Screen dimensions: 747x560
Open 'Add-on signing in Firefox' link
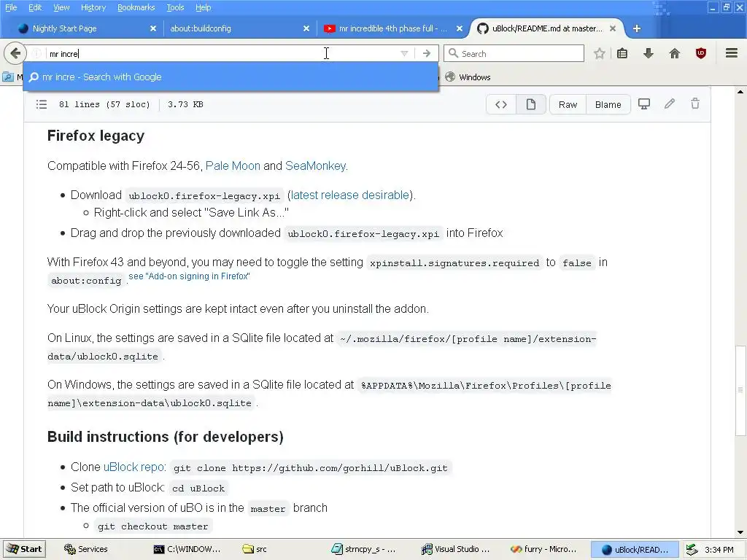click(189, 276)
